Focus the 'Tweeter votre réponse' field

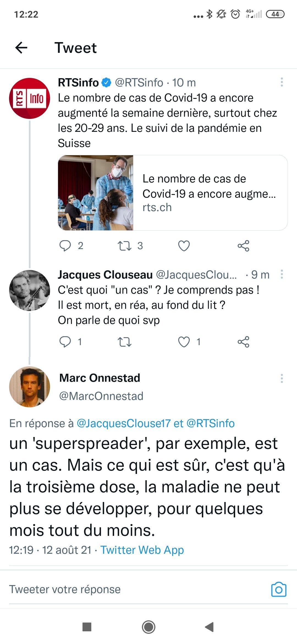tap(110, 589)
